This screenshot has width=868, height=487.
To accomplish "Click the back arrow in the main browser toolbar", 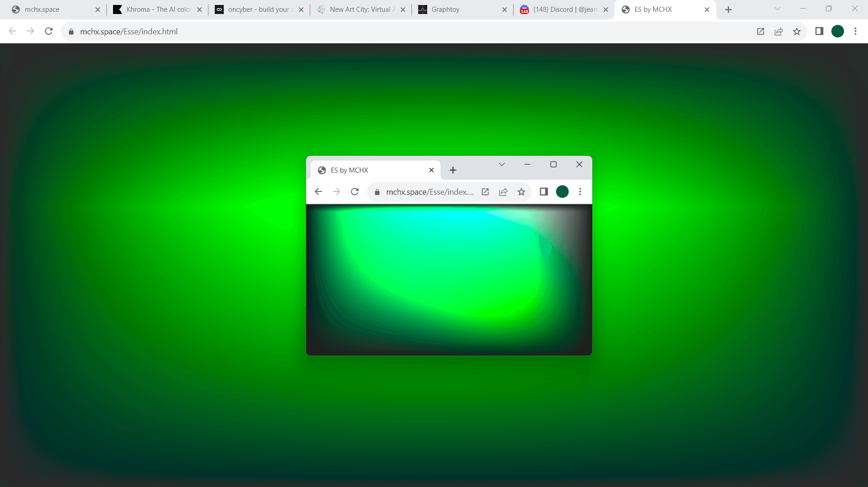I will pyautogui.click(x=13, y=31).
